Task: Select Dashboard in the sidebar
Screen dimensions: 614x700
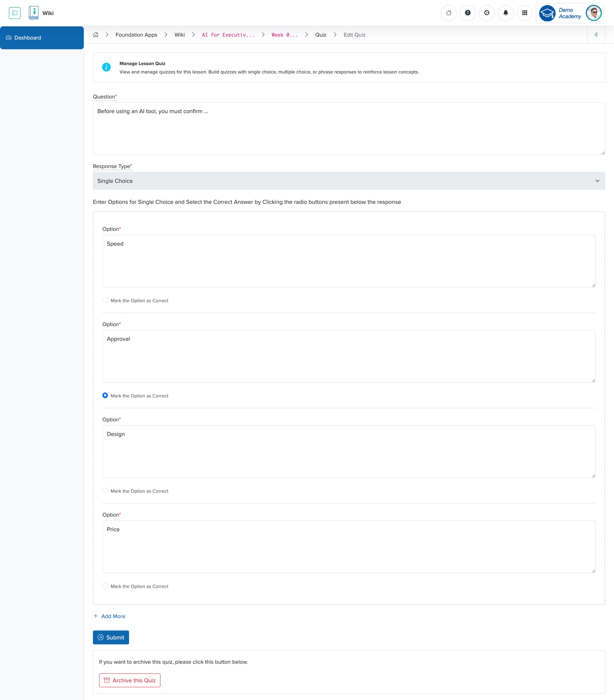Action: (x=27, y=37)
